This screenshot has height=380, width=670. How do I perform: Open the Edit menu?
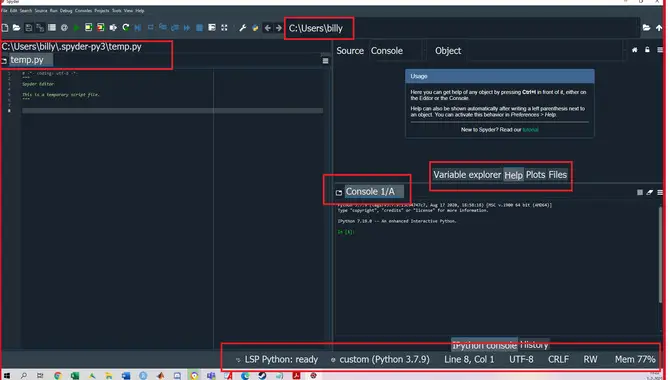(14, 11)
